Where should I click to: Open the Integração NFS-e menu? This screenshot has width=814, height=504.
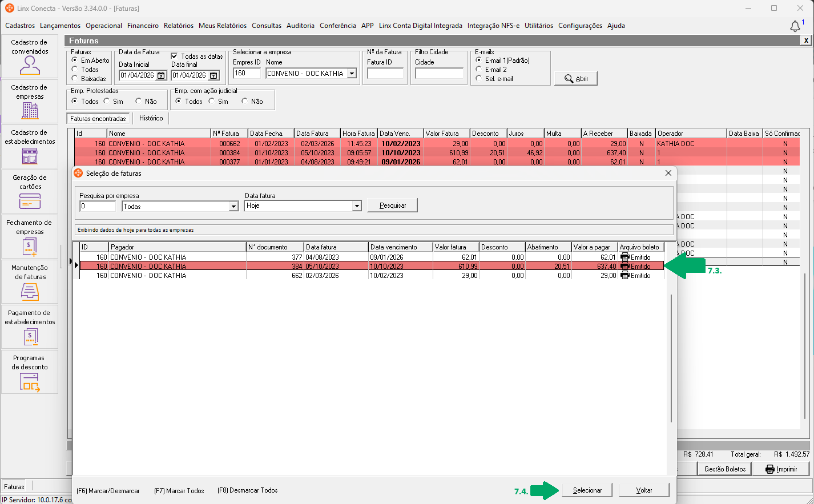tap(493, 26)
